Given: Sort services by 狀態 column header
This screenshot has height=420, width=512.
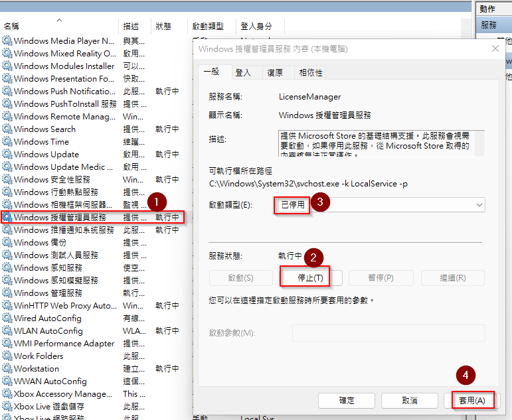Looking at the screenshot, I should (169, 26).
